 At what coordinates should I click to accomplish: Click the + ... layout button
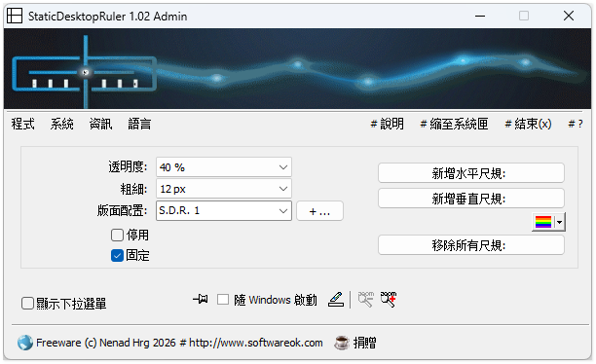(x=319, y=211)
